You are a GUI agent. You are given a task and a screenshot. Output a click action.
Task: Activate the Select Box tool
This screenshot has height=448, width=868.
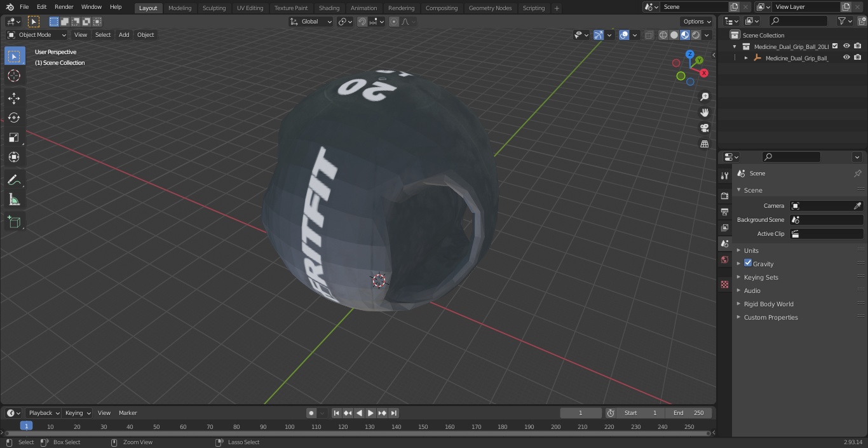pyautogui.click(x=14, y=56)
